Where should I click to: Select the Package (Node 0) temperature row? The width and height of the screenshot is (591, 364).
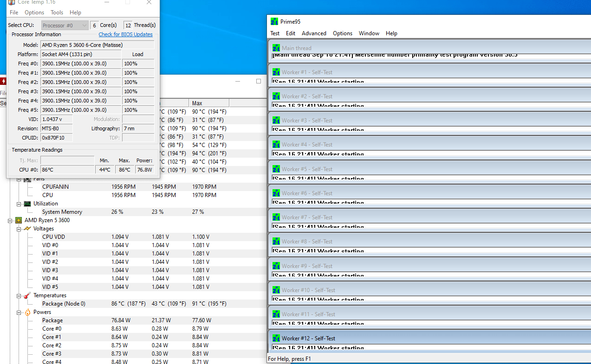click(x=133, y=304)
